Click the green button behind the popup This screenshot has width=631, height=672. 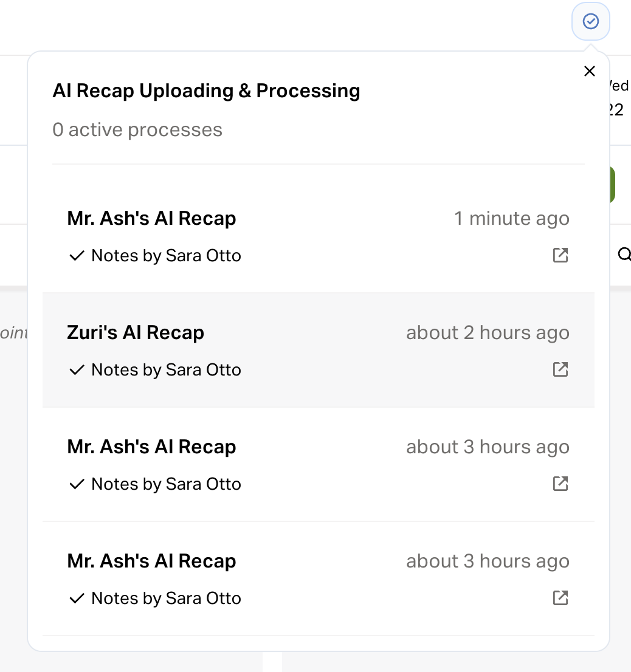pyautogui.click(x=612, y=185)
